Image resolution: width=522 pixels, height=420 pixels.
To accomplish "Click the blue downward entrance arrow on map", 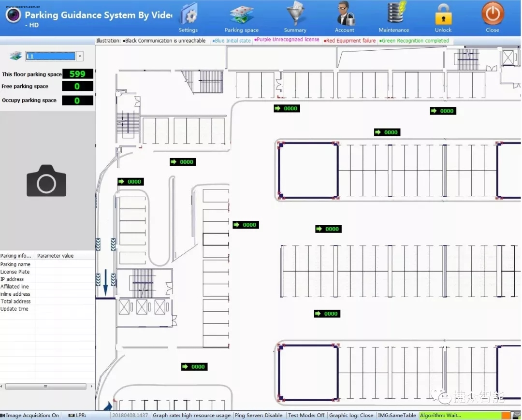I will point(105,282).
